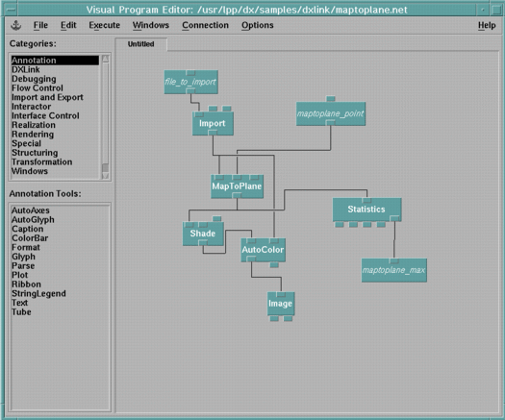Select the Structuring category
The width and height of the screenshot is (505, 420).
pos(55,153)
